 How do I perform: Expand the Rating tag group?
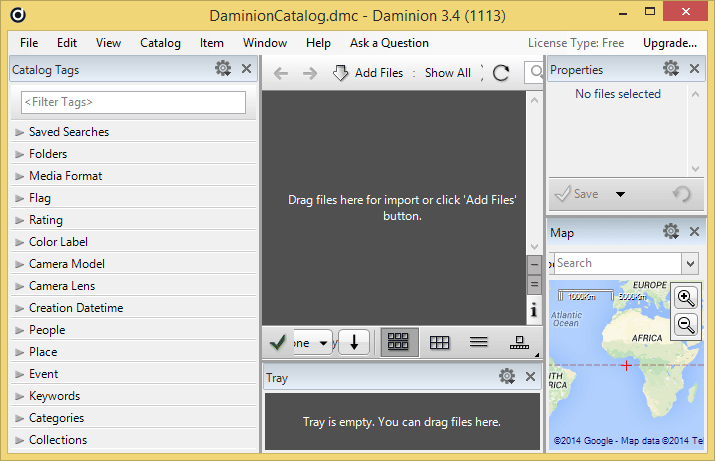19,220
